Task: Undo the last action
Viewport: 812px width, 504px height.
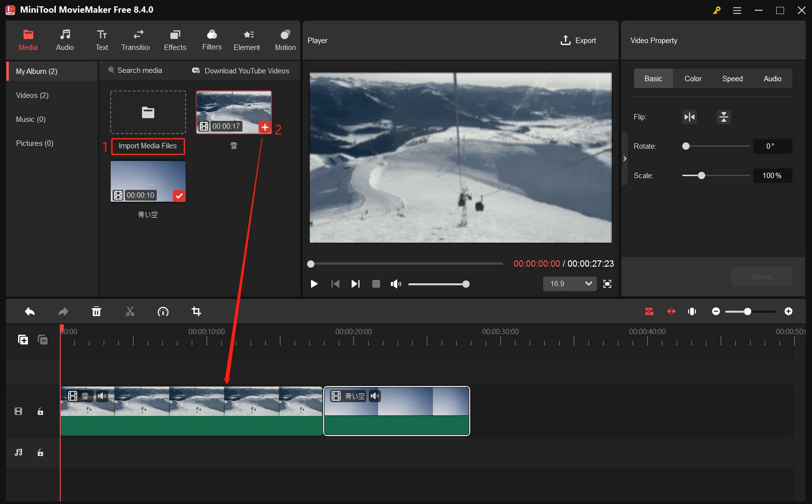Action: coord(29,312)
